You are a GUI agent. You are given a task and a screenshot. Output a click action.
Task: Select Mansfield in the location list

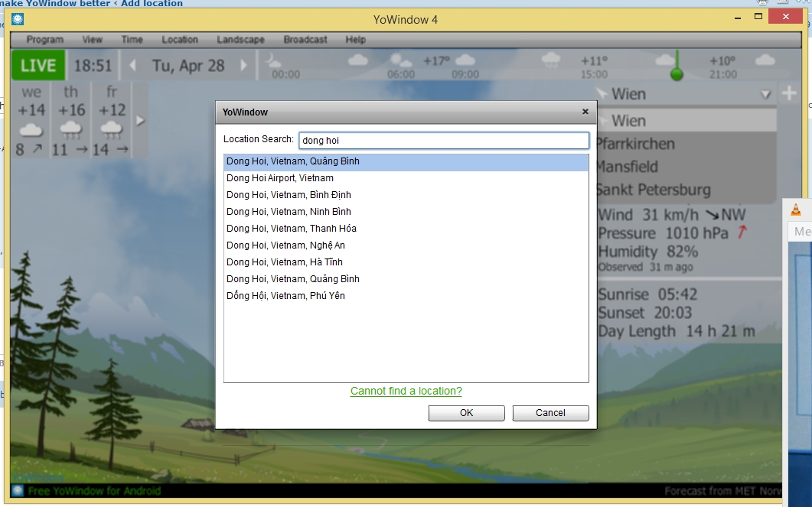(686, 167)
